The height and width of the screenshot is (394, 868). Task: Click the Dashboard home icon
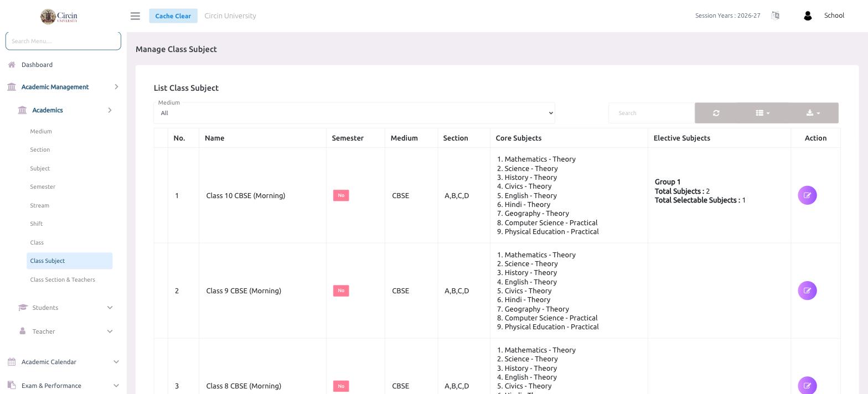pyautogui.click(x=12, y=65)
